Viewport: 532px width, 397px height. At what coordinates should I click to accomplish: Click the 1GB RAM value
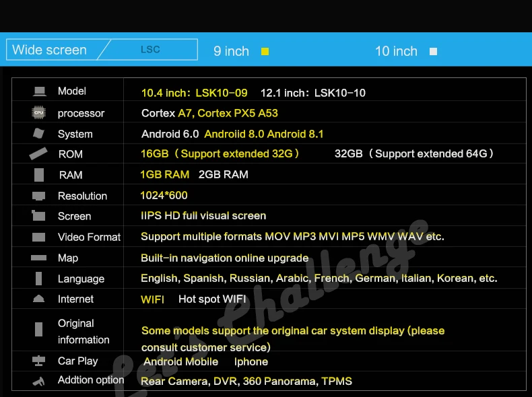164,174
